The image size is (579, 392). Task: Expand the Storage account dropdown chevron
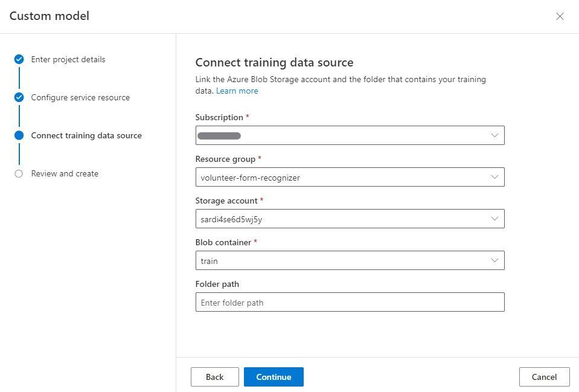pos(494,219)
